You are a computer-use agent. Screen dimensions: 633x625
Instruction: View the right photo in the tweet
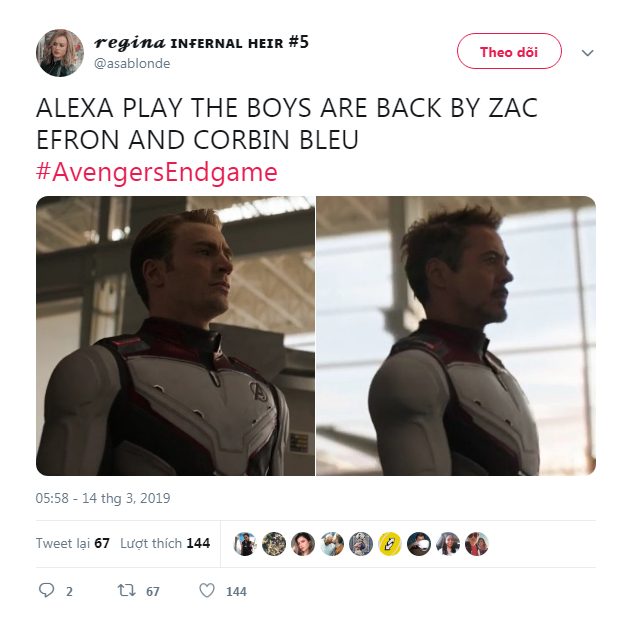[456, 336]
